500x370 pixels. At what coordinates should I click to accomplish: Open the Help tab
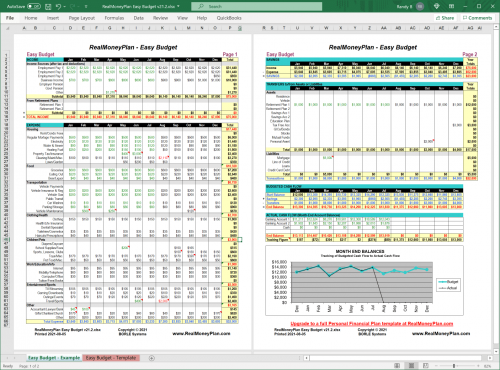tap(202, 18)
